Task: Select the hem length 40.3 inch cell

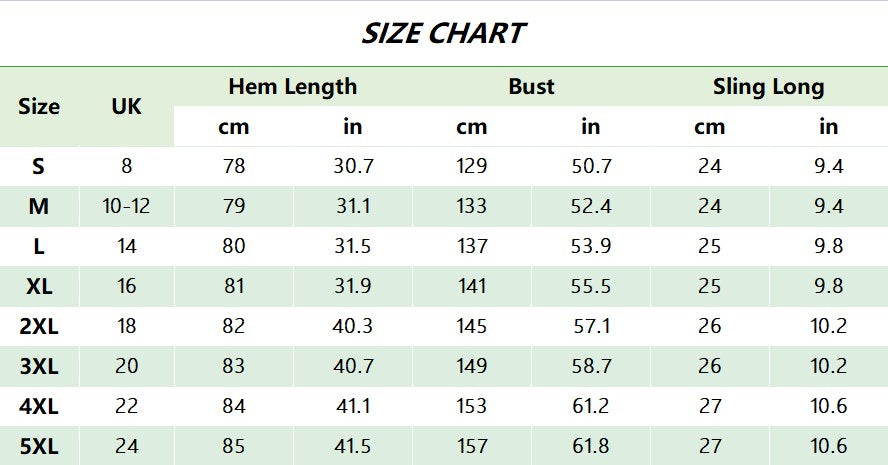Action: (353, 326)
